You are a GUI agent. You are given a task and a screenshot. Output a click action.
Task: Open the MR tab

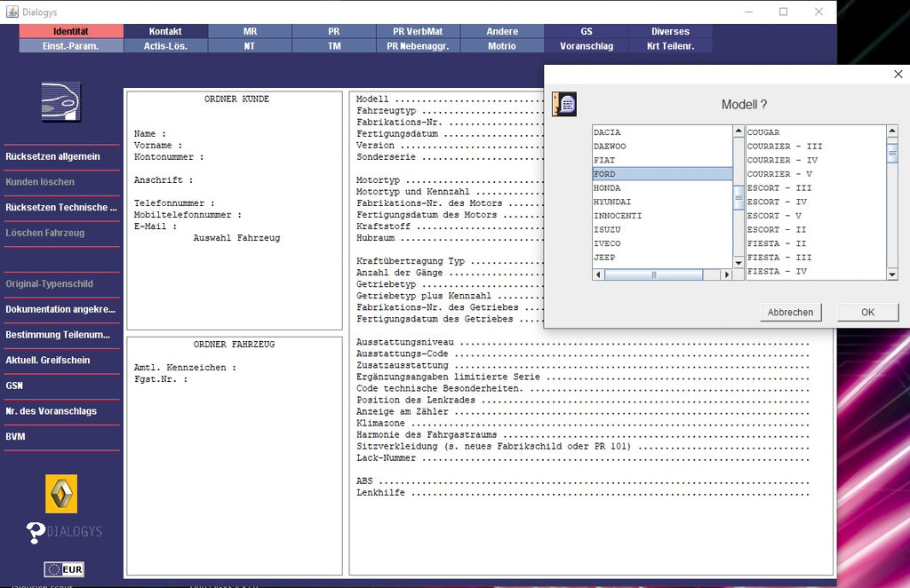pos(250,31)
